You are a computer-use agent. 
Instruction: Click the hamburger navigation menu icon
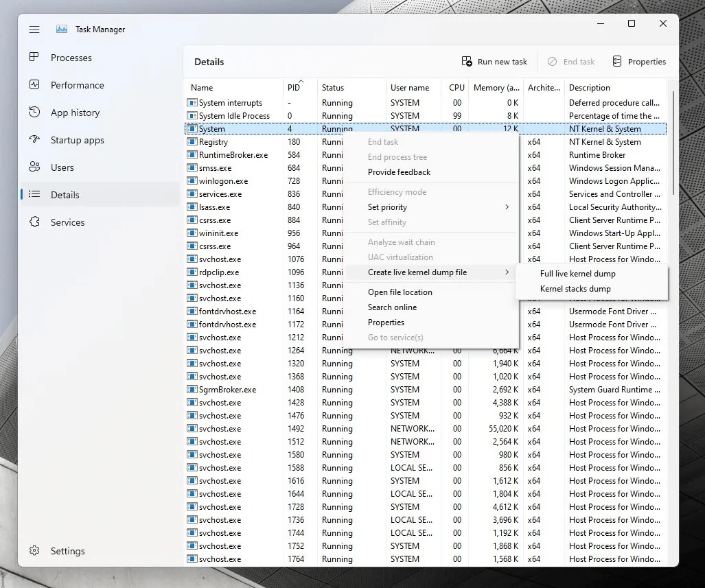click(34, 30)
